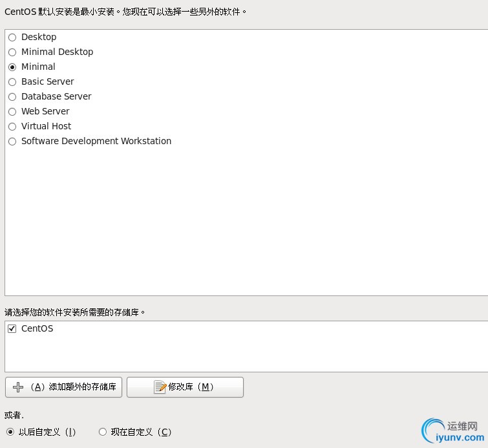Click the Software Development Workstation label
The width and height of the screenshot is (488, 448).
[x=96, y=141]
